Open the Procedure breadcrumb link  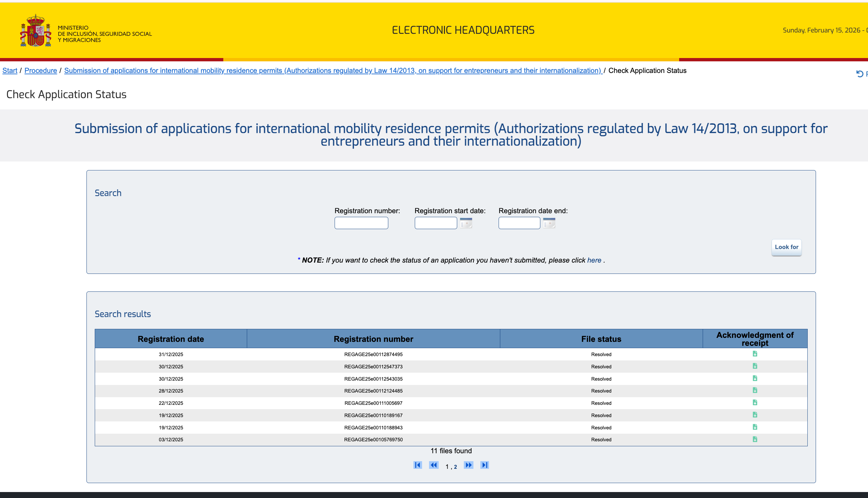[41, 71]
